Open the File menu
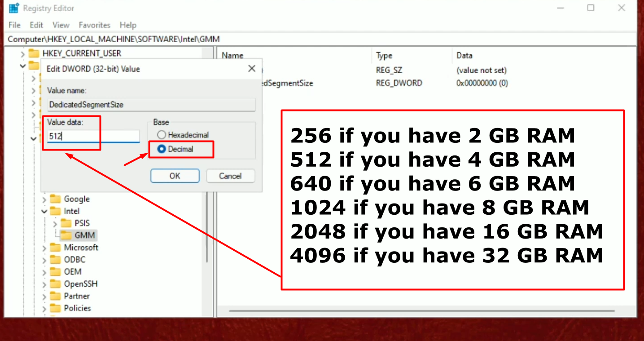The height and width of the screenshot is (341, 644). tap(14, 25)
